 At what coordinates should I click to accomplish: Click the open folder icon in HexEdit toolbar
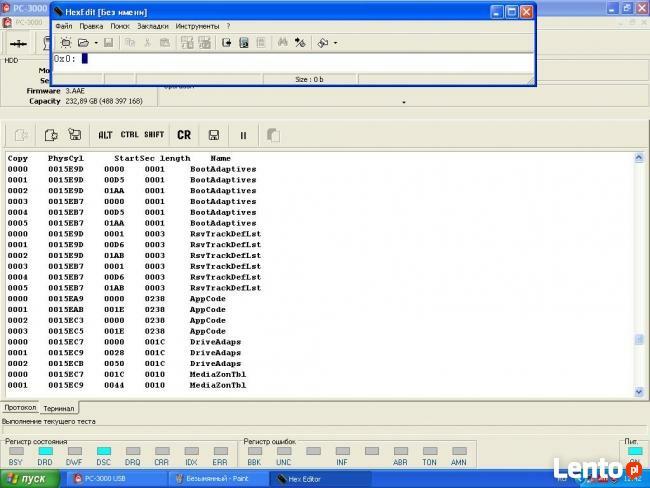(84, 43)
